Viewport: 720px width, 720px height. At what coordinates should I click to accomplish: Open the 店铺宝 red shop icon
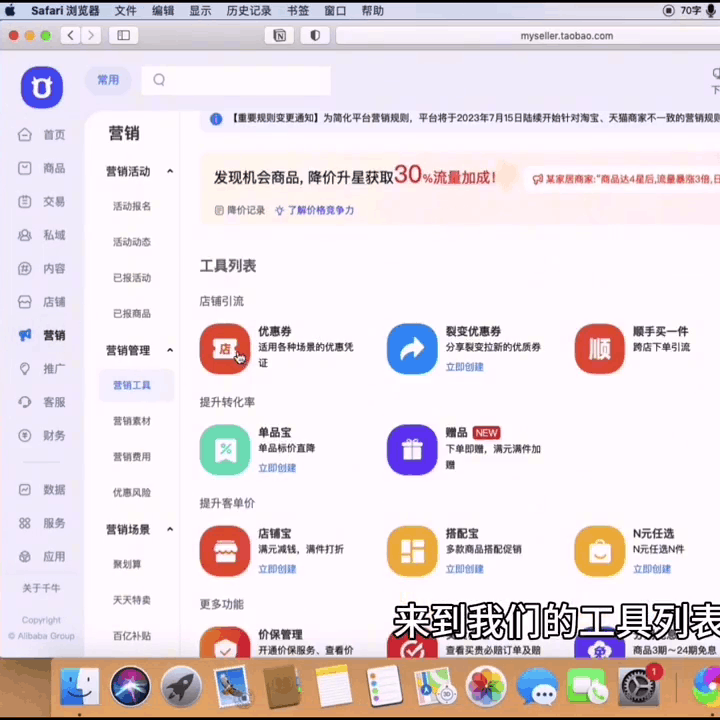point(225,551)
